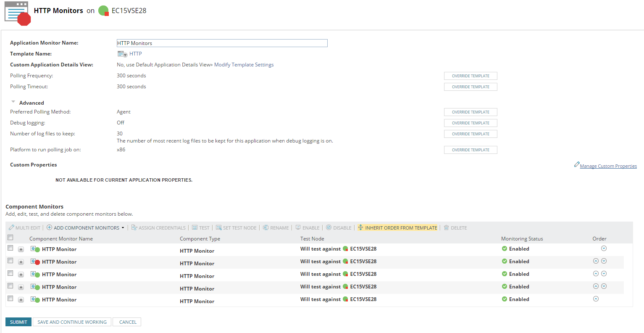Viewport: 644px width, 333px height.
Task: Click the first row's Enabled checkmark icon
Action: (505, 249)
